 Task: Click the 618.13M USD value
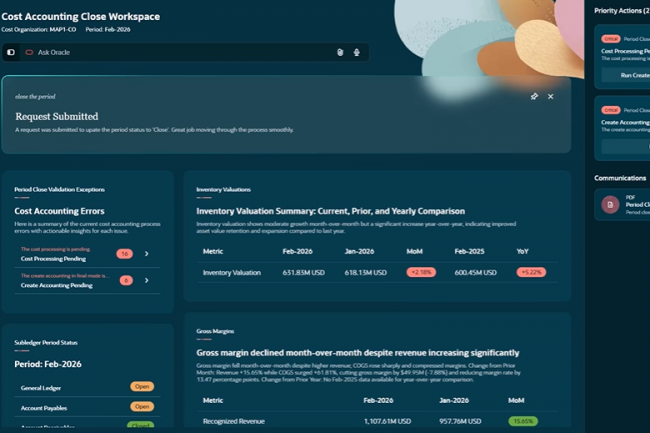[366, 273]
